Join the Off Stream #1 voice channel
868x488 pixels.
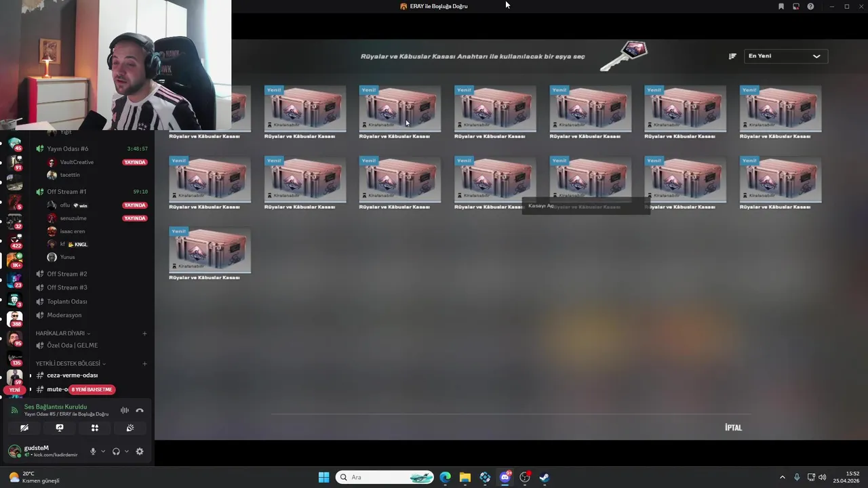pyautogui.click(x=92, y=192)
